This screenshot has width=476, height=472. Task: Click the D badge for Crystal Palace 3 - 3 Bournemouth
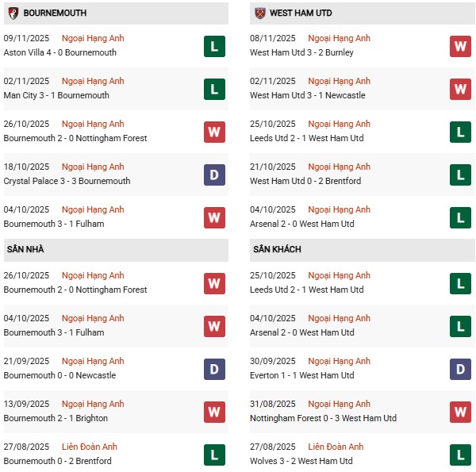point(214,175)
